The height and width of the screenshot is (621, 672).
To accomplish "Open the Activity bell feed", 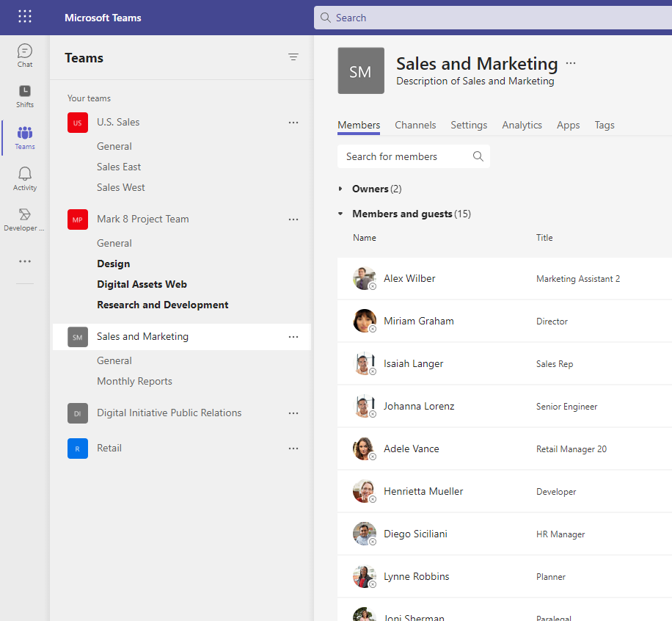I will pos(25,179).
